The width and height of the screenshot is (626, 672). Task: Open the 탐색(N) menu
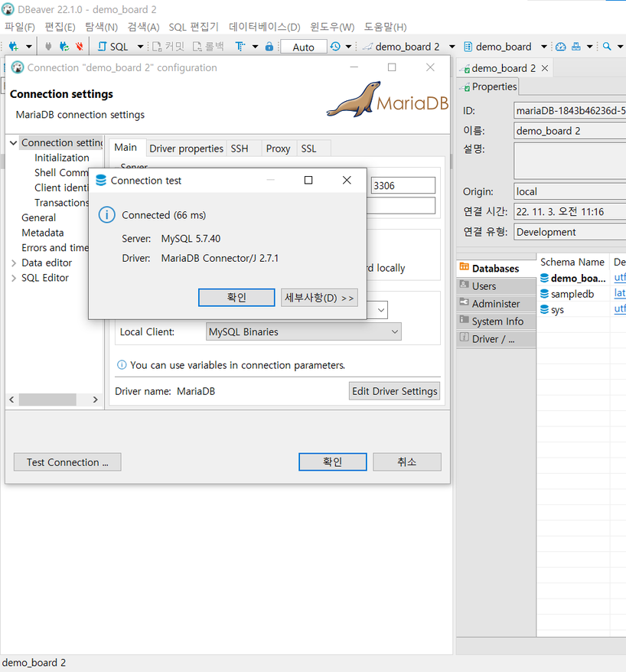101,27
